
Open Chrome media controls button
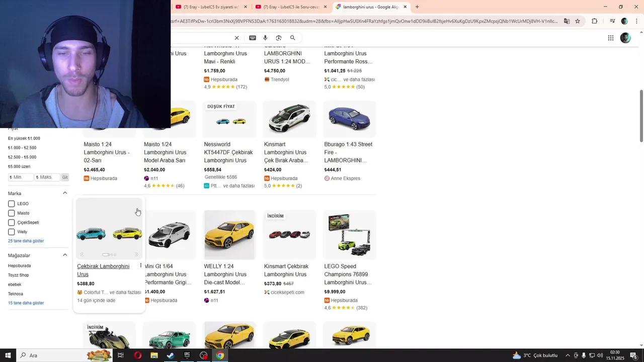click(x=612, y=21)
